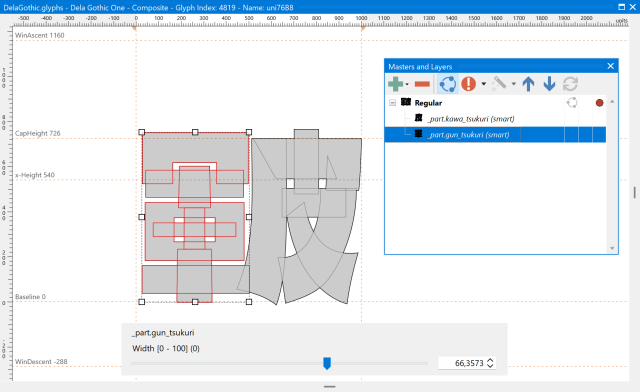This screenshot has height=392, width=640.
Task: Click the gray circular icon in Regular row
Action: pos(572,102)
